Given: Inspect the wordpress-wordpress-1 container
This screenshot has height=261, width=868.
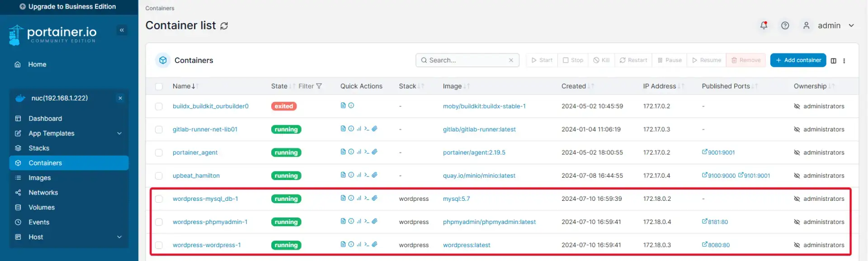Looking at the screenshot, I should pos(351,244).
